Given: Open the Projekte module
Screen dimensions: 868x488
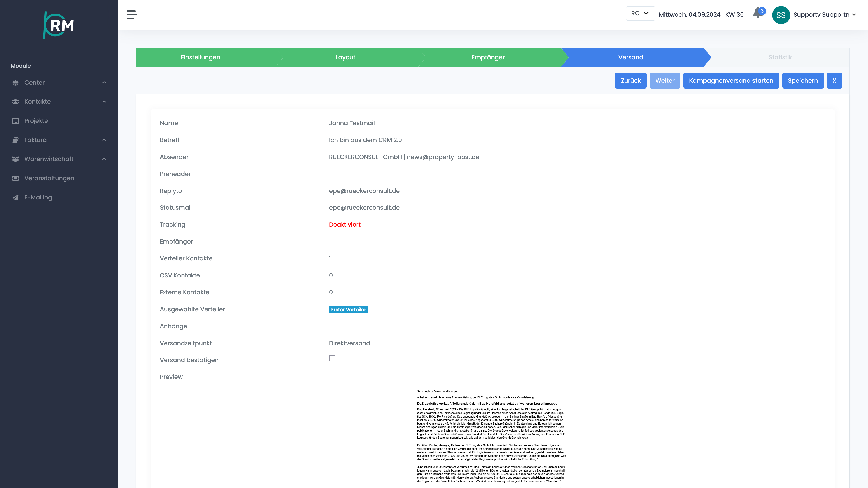Looking at the screenshot, I should [x=36, y=121].
